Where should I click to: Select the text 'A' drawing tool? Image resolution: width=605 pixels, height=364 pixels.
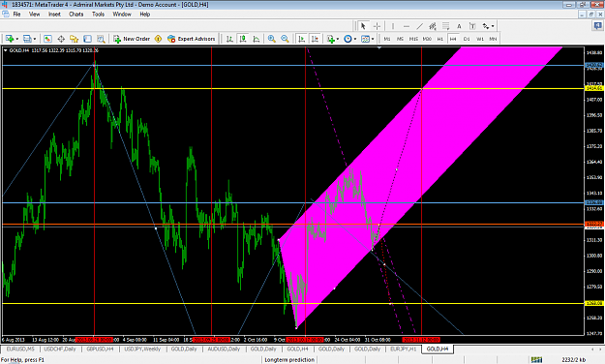[x=459, y=26]
